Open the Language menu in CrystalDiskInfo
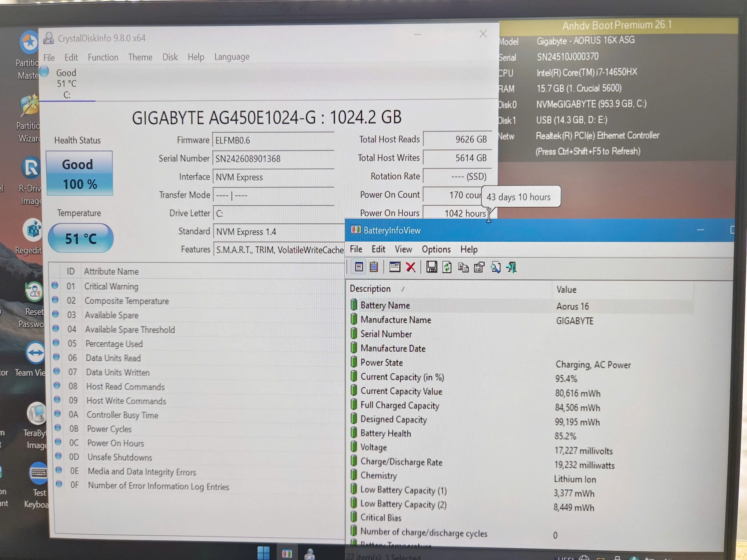Screen dimensions: 747x560 point(232,57)
